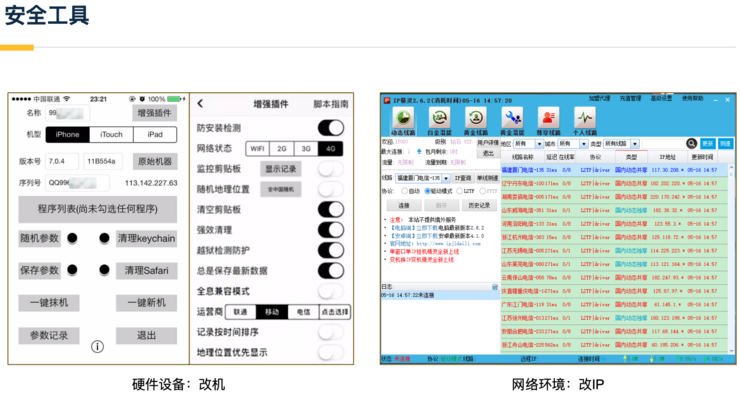
Task: Select the 自动 protocol radio button
Action: click(404, 191)
